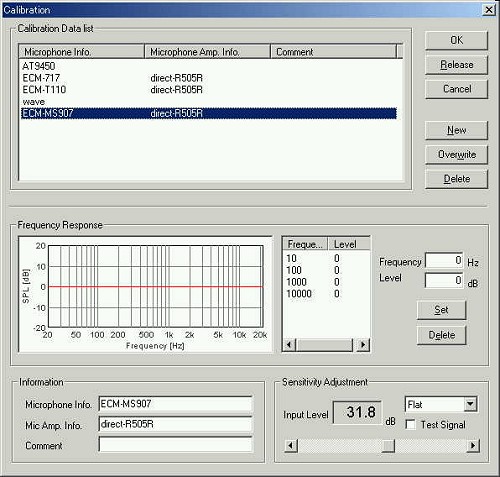Click the sensitivity adjustment slider thumb
The width and height of the screenshot is (500, 477).
point(388,445)
